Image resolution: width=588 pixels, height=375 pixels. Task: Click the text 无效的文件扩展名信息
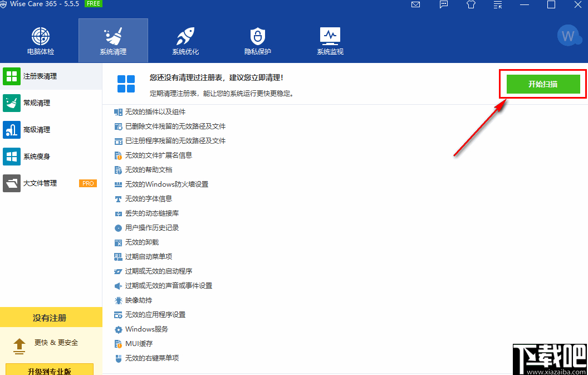click(159, 155)
